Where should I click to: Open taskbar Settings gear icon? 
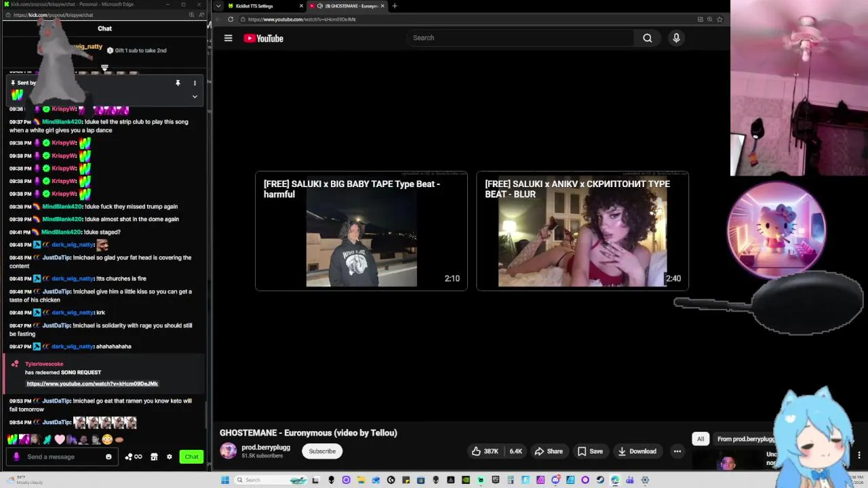[645, 480]
